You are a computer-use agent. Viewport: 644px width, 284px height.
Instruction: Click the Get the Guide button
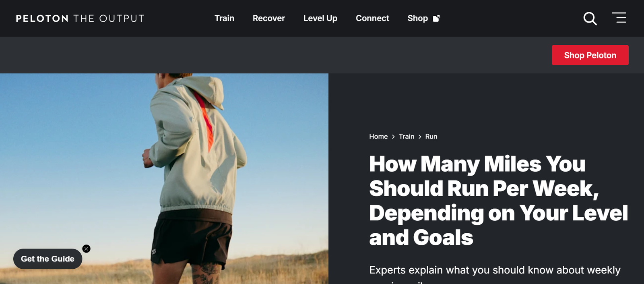47,259
